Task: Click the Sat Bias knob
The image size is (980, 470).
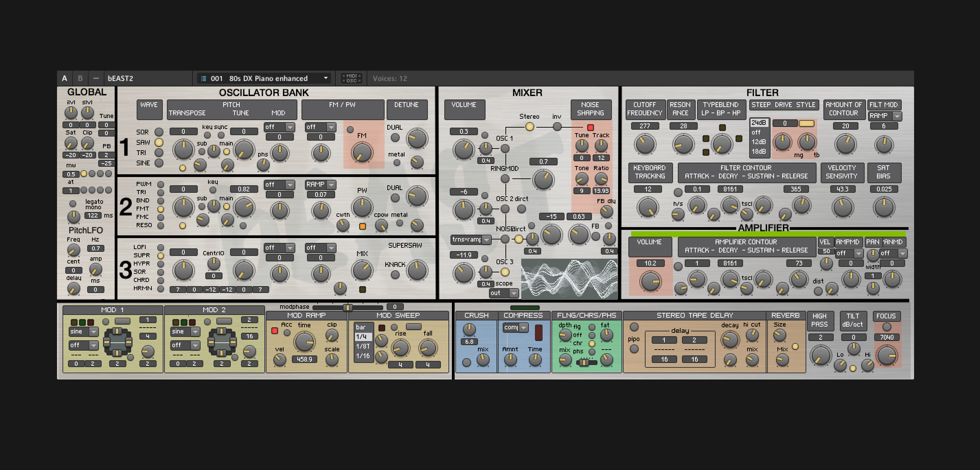Action: pos(884,208)
